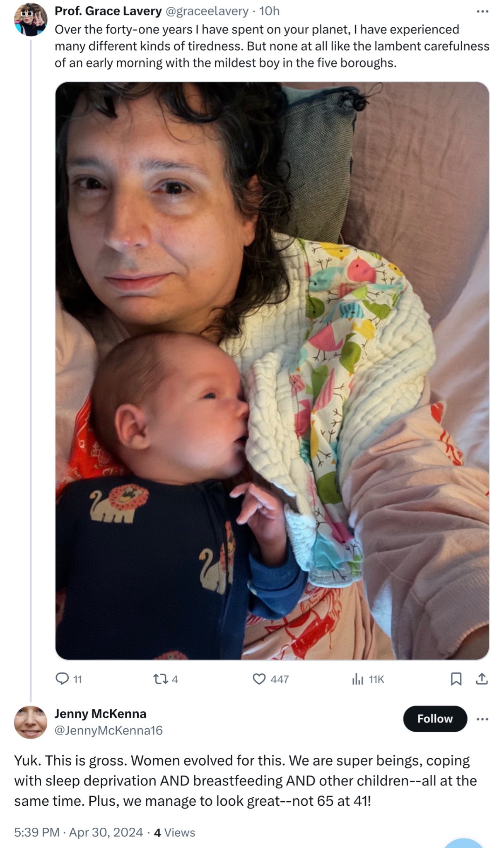Like the tweet with 447 likes
Viewport: 504px width, 848px height.
[x=270, y=679]
